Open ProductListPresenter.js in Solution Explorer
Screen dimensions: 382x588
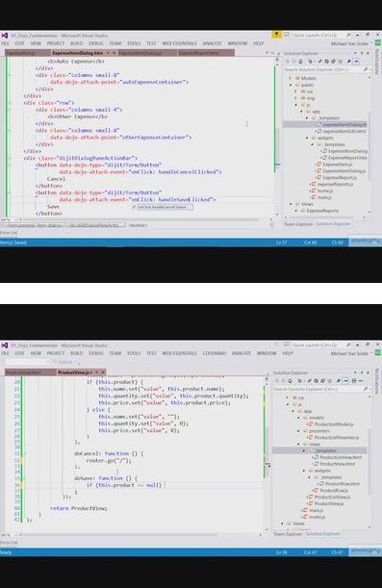[336, 437]
